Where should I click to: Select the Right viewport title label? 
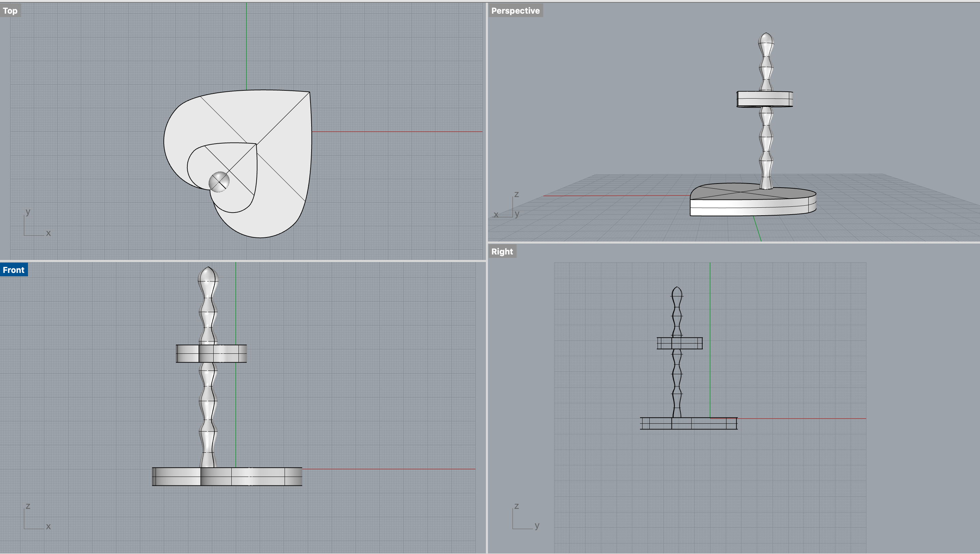click(502, 251)
